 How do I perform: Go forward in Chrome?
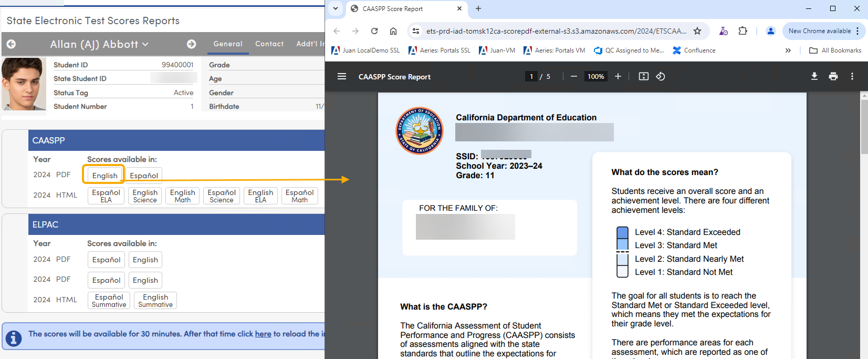tap(355, 31)
